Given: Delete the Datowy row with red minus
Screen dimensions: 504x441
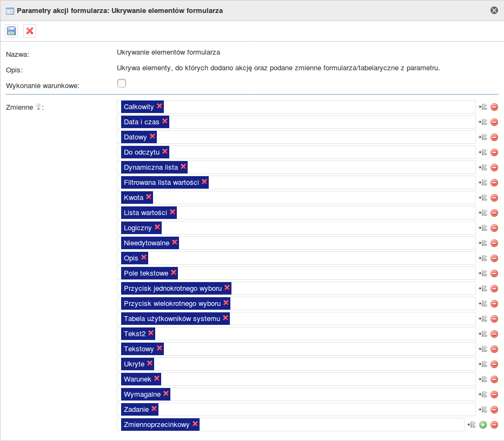Looking at the screenshot, I should click(x=494, y=137).
